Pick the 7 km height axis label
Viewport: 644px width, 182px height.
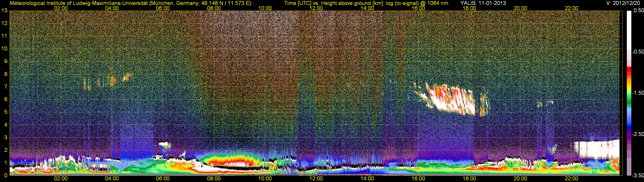click(x=6, y=87)
